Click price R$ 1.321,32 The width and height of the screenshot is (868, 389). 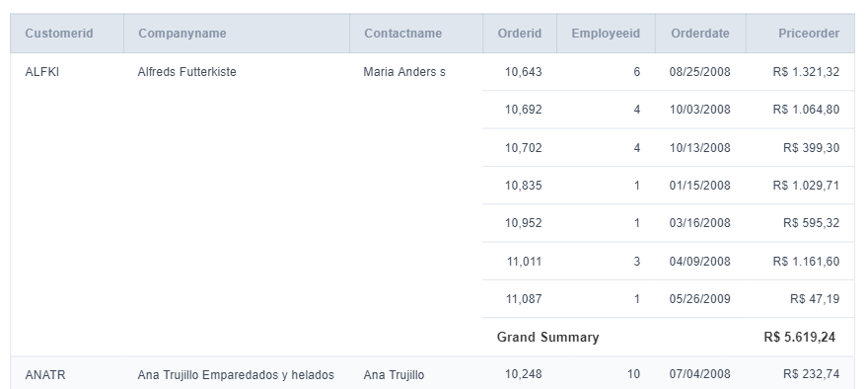806,72
